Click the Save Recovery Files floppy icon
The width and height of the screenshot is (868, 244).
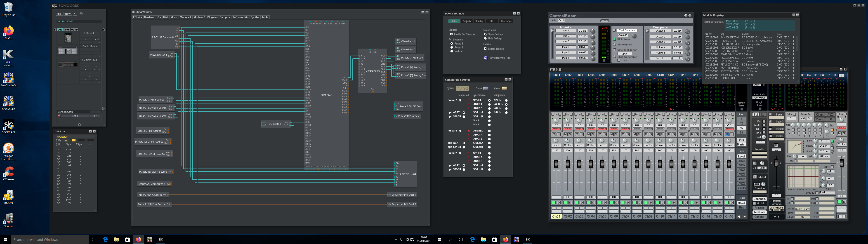486,58
